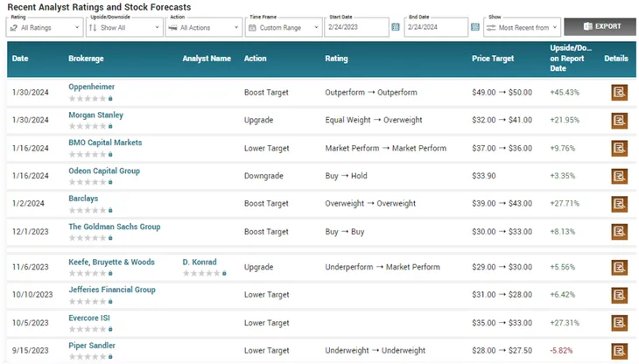Open details icon for Morgan Stanley row
Viewport: 639px width, 364px height.
(619, 121)
